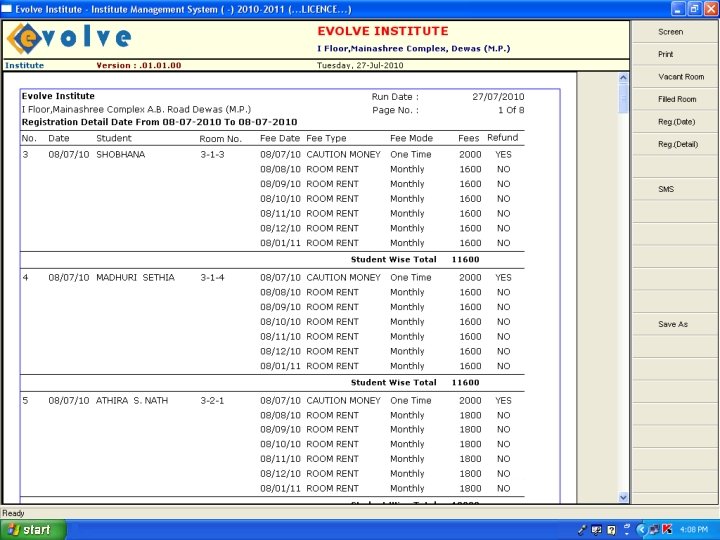Click the network connection tray icon

tap(654, 529)
